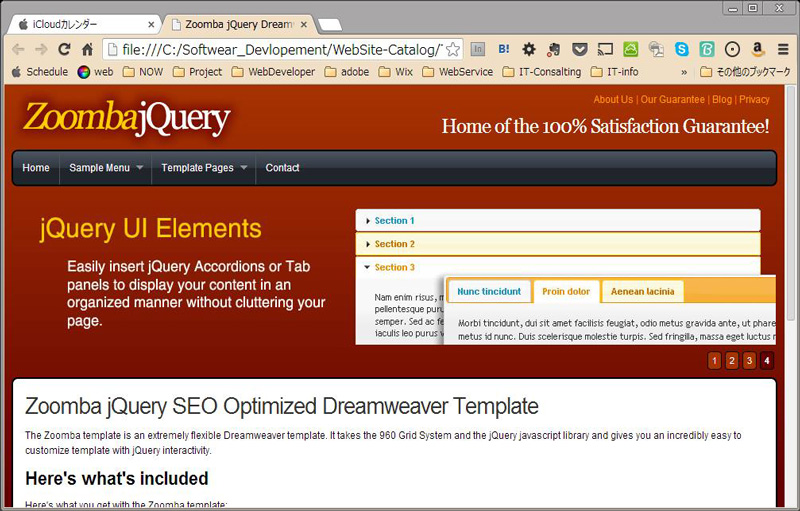
Task: Open the green cloud extension icon
Action: [631, 49]
